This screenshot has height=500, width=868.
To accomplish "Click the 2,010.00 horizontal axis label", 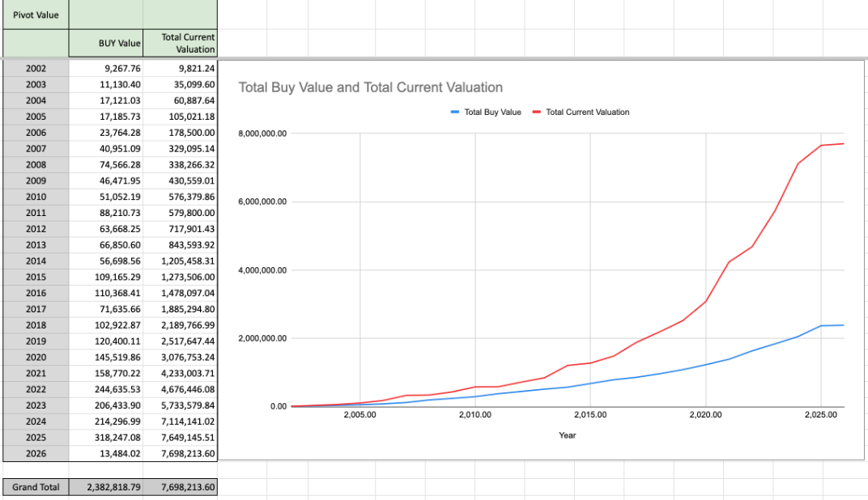I will tap(474, 414).
